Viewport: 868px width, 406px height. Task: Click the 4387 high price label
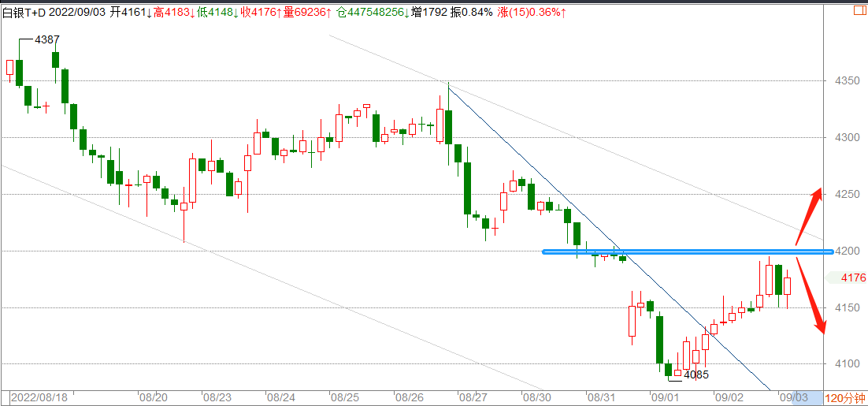pyautogui.click(x=47, y=39)
